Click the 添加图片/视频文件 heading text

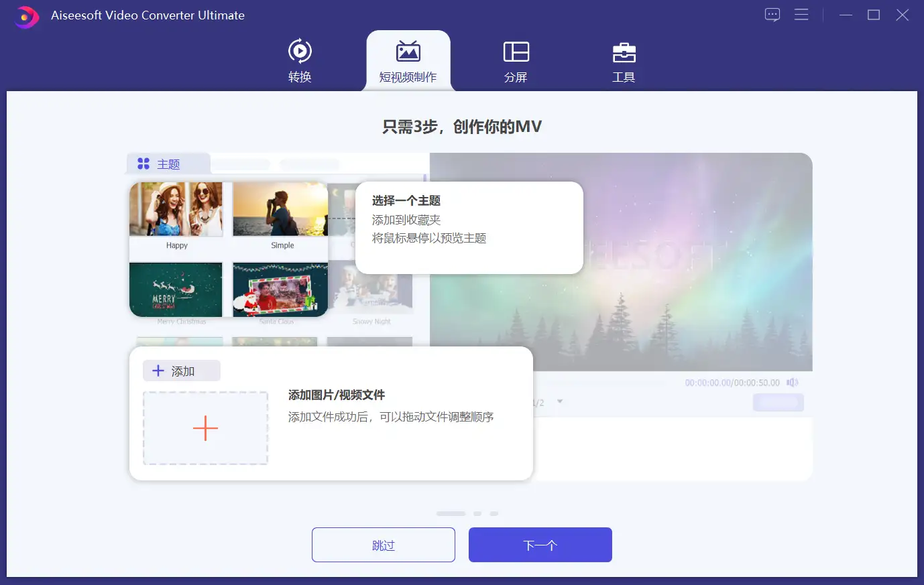pos(337,395)
